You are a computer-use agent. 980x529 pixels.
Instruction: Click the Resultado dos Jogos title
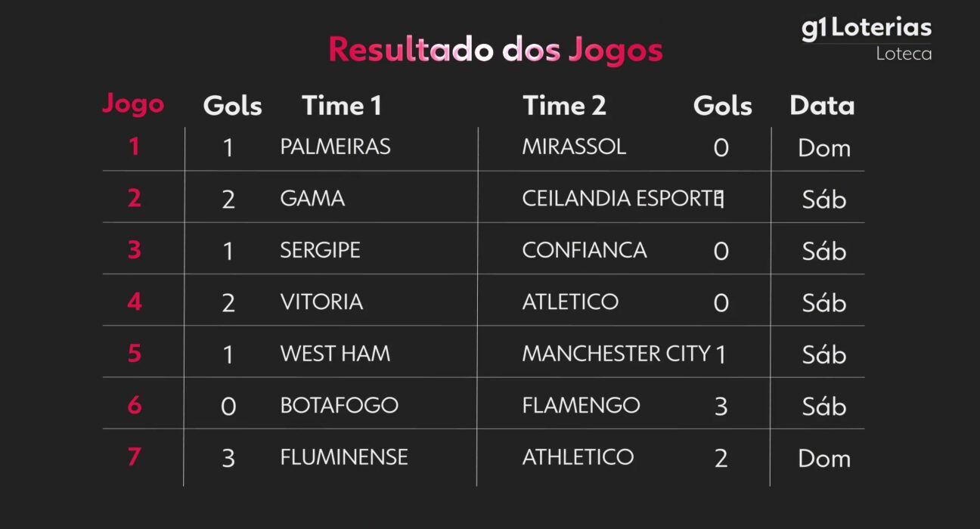coord(495,50)
